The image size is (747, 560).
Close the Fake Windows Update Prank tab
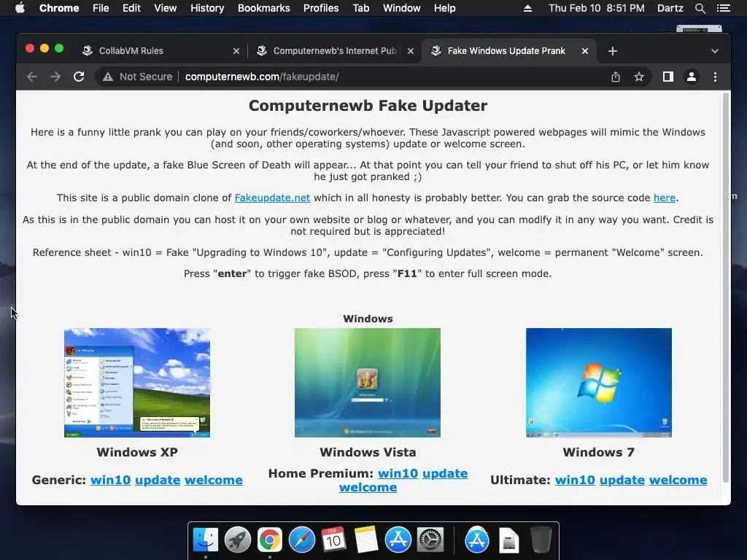pos(585,51)
